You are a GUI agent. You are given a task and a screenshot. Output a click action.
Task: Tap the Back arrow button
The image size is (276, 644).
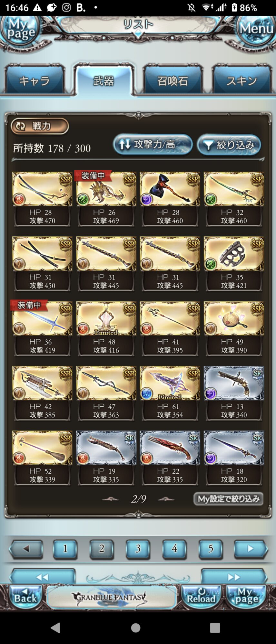[x=26, y=597]
